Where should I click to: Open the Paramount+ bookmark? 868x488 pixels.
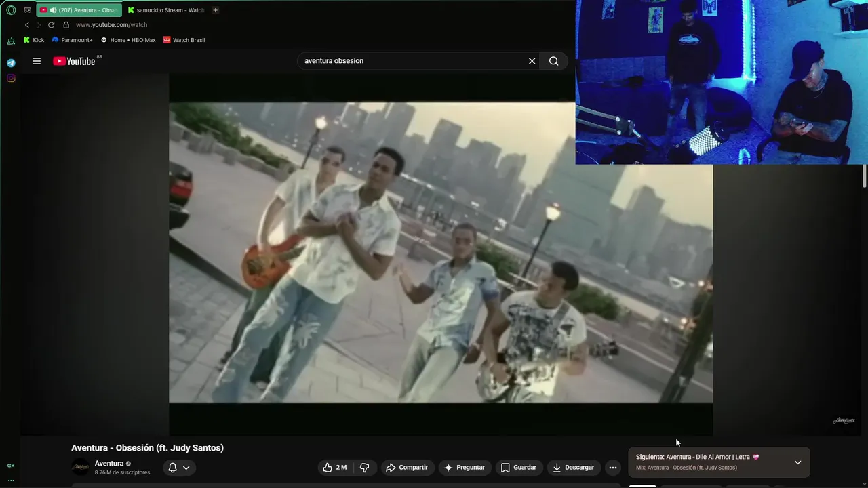(72, 40)
